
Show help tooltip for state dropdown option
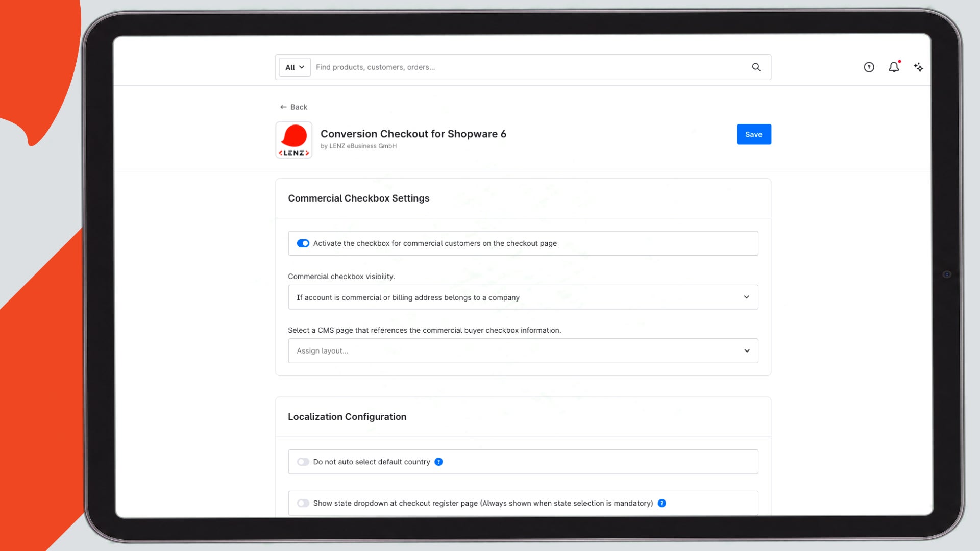pyautogui.click(x=661, y=503)
